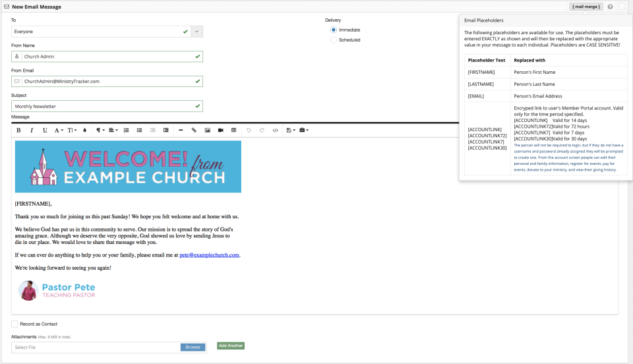Open the paragraph format dropdown
633x364 pixels.
click(100, 131)
